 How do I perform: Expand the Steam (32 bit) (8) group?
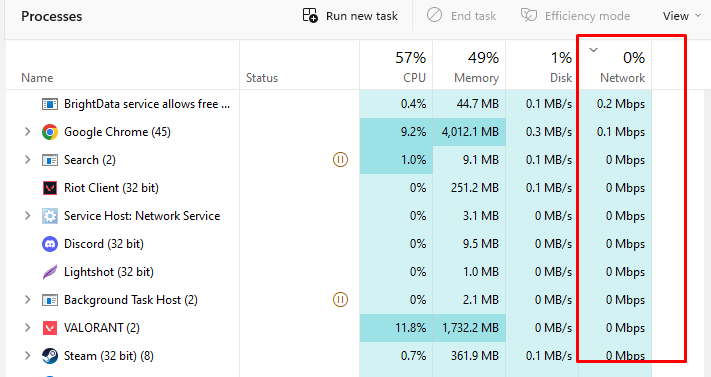[x=28, y=356]
